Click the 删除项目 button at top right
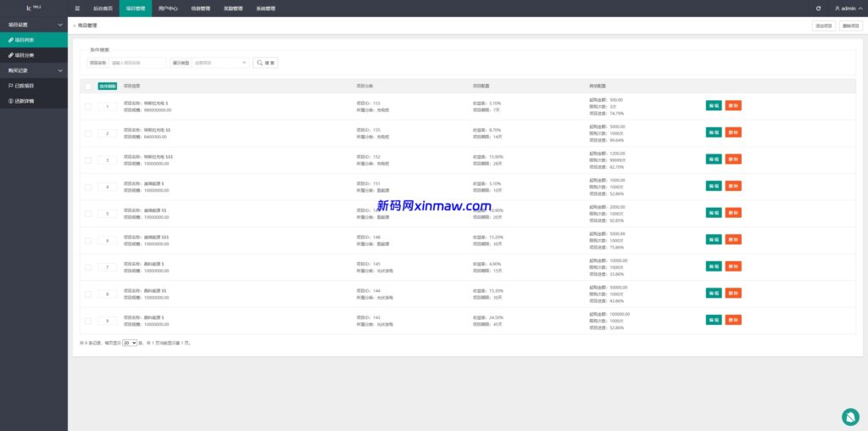This screenshot has height=431, width=868. pos(851,26)
